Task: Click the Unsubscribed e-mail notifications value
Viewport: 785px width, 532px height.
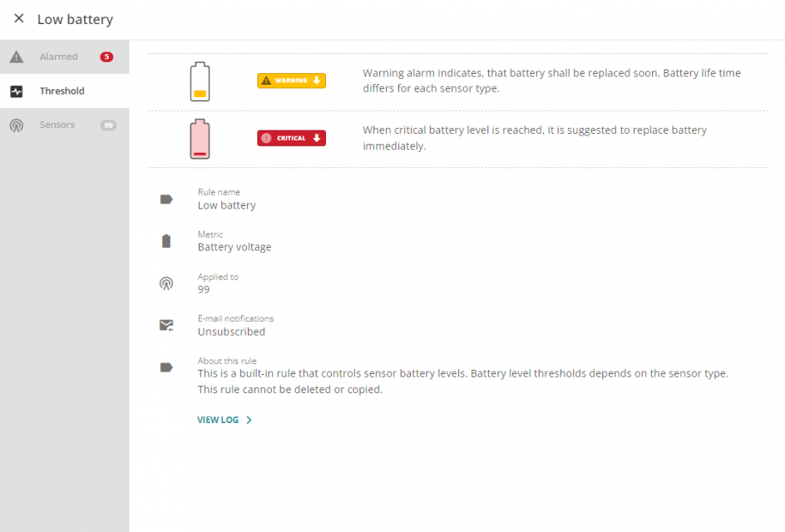Action: (231, 332)
